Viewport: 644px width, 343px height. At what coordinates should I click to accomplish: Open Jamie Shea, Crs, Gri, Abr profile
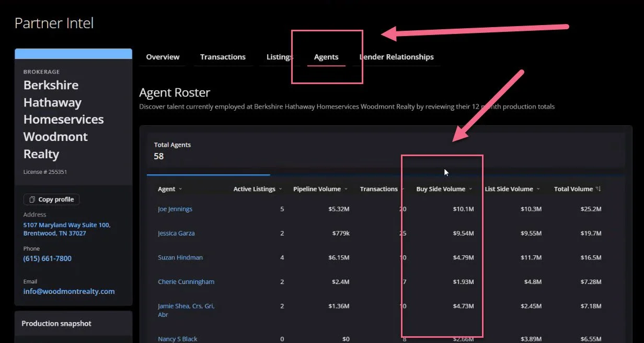(186, 310)
